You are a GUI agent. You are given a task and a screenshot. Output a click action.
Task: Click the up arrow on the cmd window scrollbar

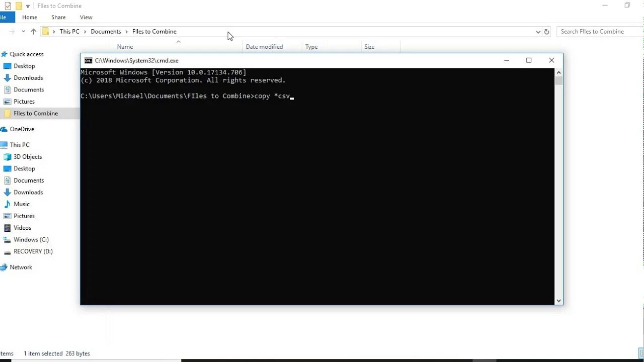point(558,72)
